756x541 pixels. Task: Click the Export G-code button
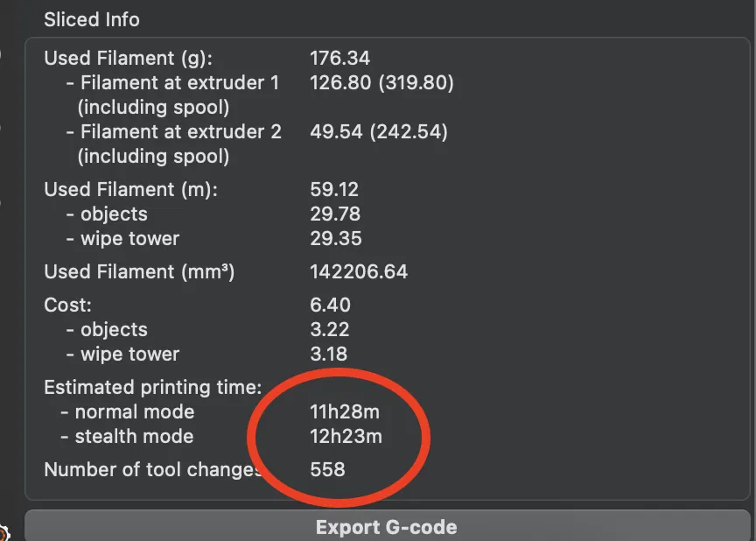pyautogui.click(x=386, y=527)
